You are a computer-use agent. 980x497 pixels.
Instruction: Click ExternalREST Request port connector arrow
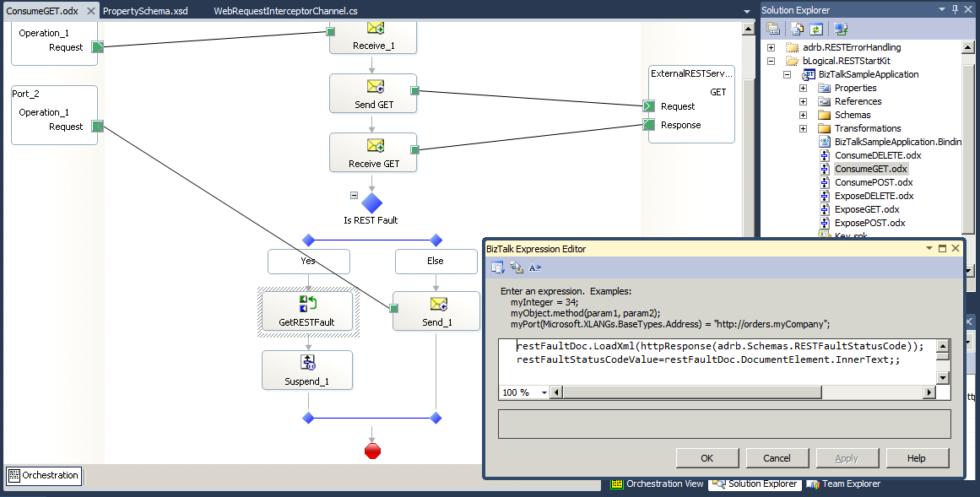pyautogui.click(x=649, y=106)
